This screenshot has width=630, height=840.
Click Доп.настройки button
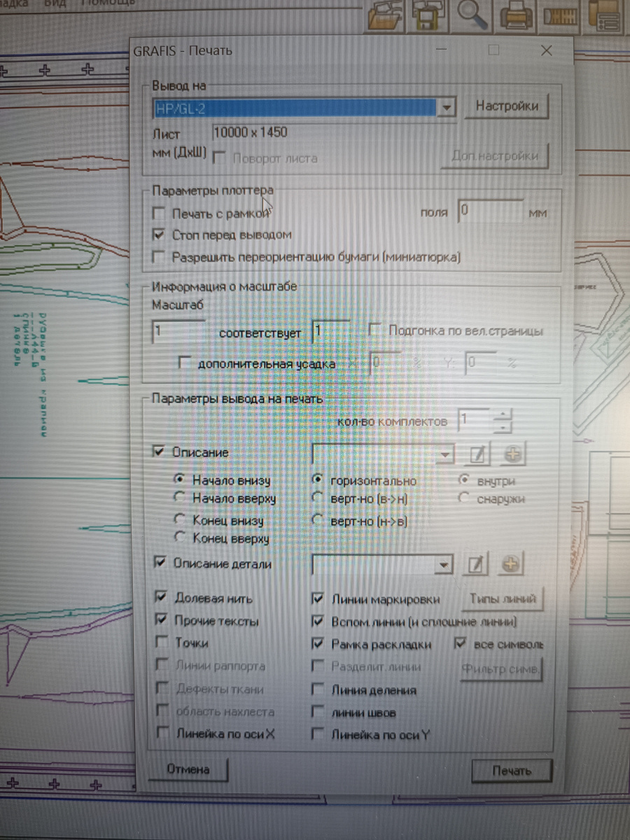point(494,156)
